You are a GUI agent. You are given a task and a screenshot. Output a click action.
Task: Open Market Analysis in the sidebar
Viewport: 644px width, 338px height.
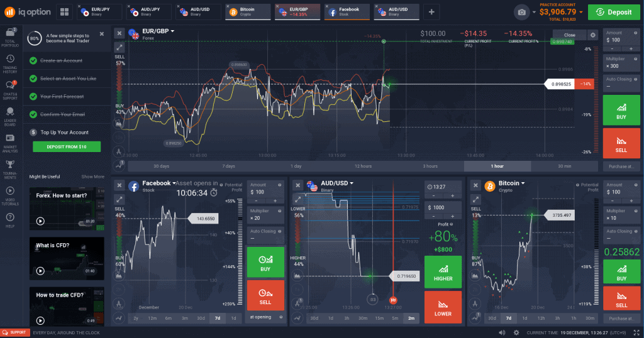[10, 143]
